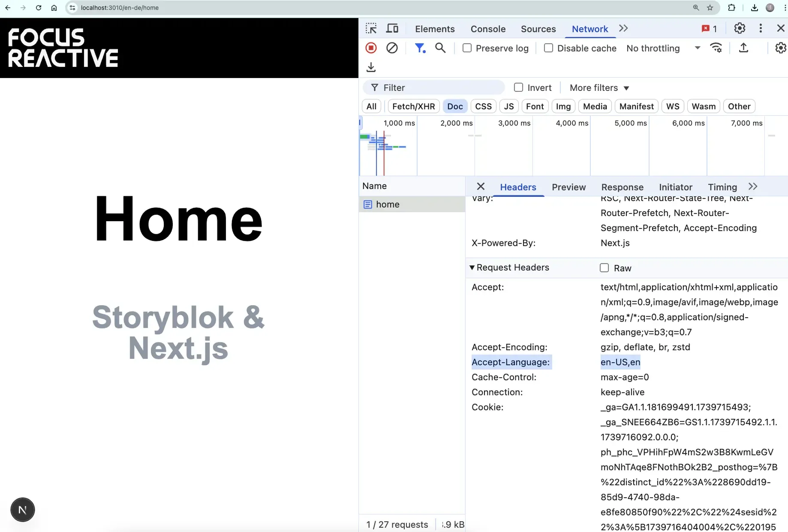Switch to the Sources panel tab

[x=538, y=29]
